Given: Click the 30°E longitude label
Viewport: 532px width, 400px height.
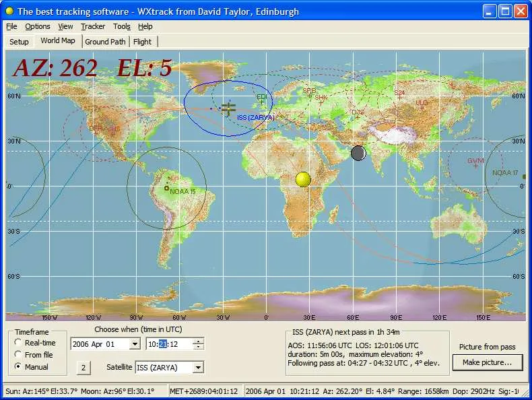Looking at the screenshot, I should (x=309, y=318).
